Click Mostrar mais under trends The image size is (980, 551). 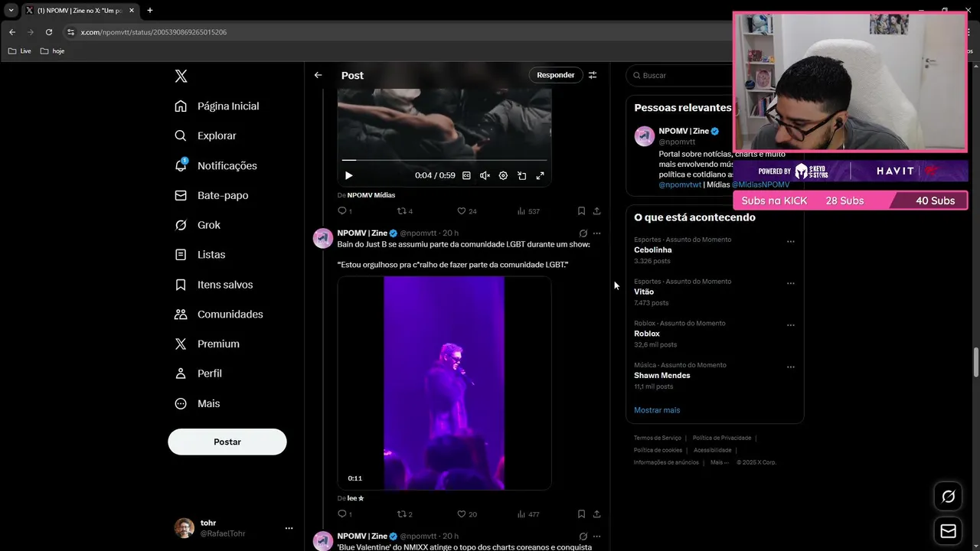(657, 410)
